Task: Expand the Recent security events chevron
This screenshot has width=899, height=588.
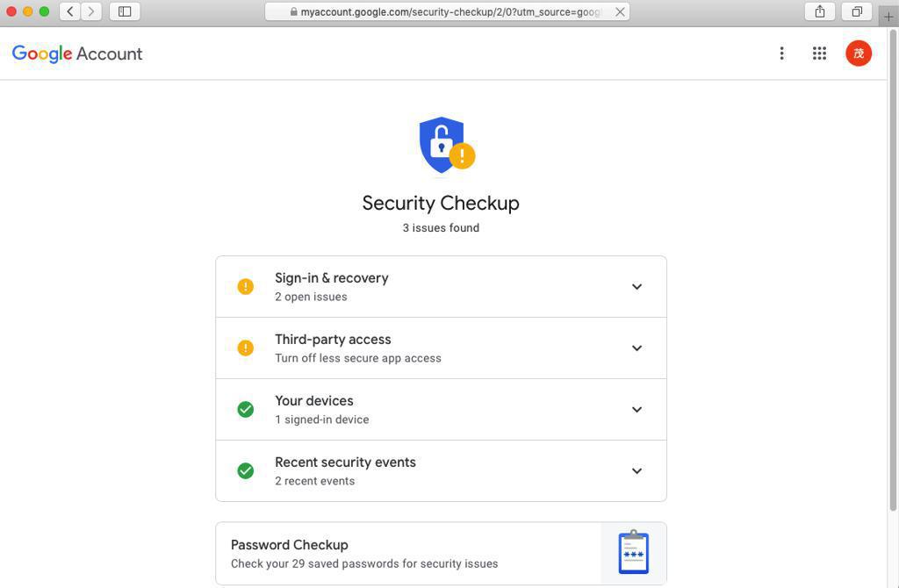Action: [x=636, y=471]
